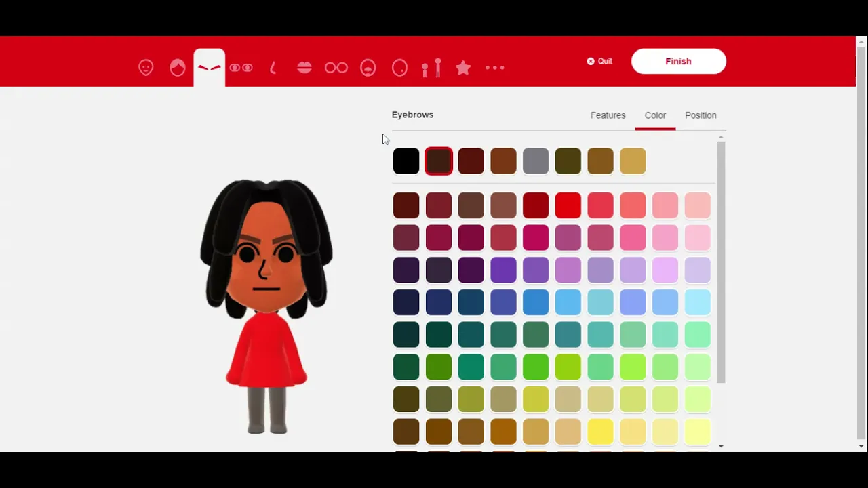Click the page scrollbar down arrow
868x488 pixels.
click(x=861, y=446)
